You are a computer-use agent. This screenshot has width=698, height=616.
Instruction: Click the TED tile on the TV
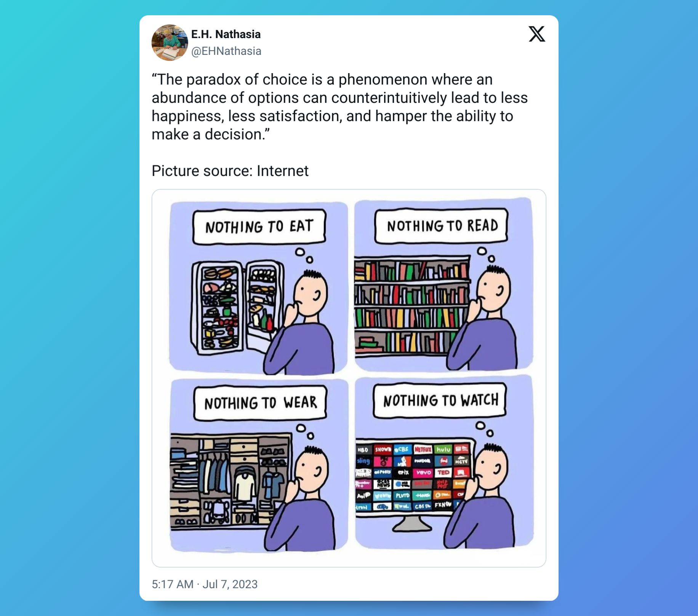point(443,472)
